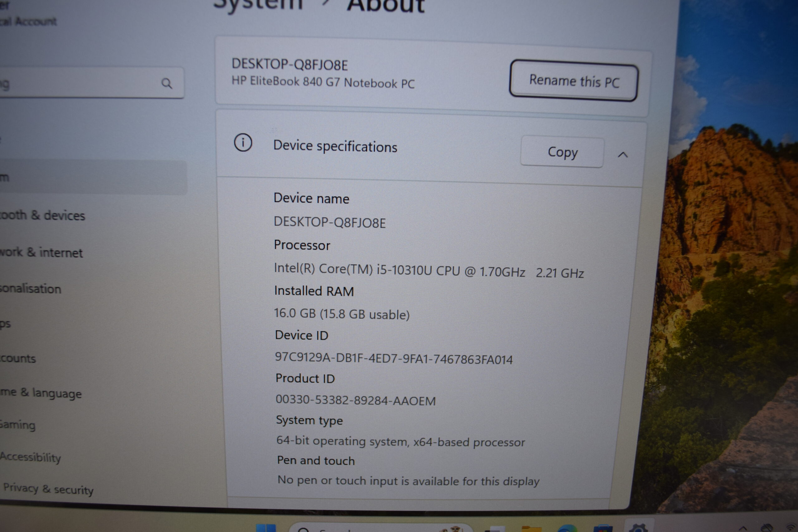Click the Rename this PC button

574,81
